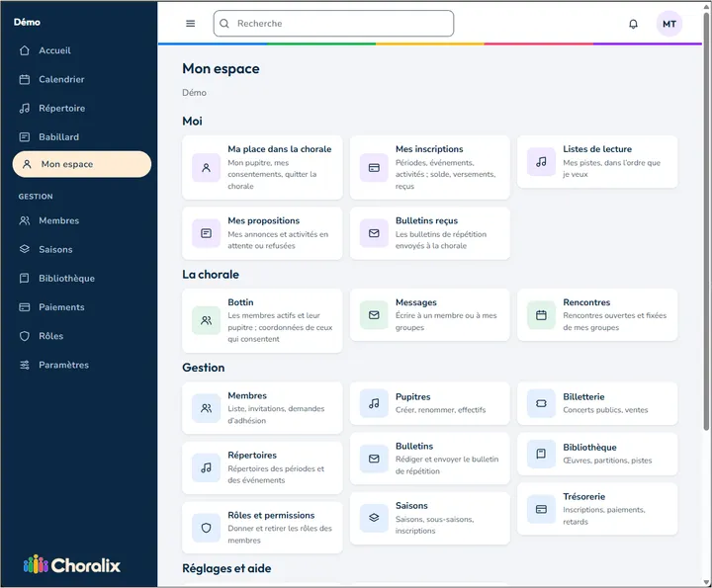
Task: Click the people icon beside sidebar Membres
Action: 25,220
